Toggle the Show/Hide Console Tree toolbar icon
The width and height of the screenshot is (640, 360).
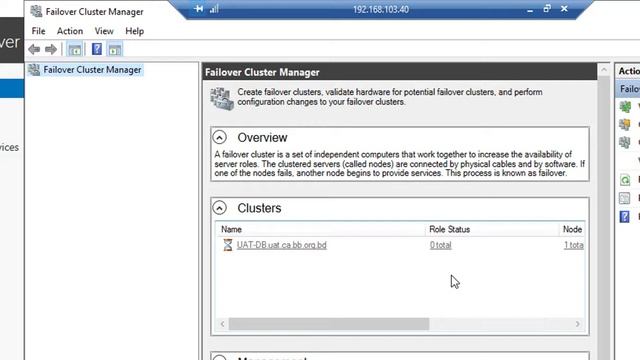pyautogui.click(x=75, y=50)
